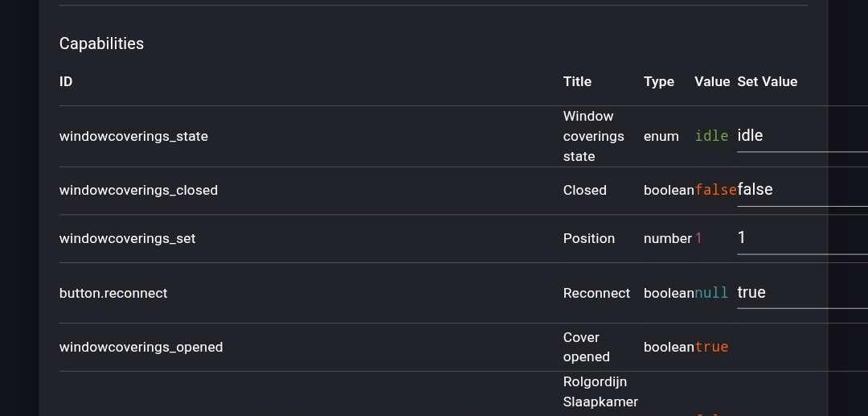The height and width of the screenshot is (416, 868).
Task: Click the Reconnect set value field showing true
Action: (803, 293)
